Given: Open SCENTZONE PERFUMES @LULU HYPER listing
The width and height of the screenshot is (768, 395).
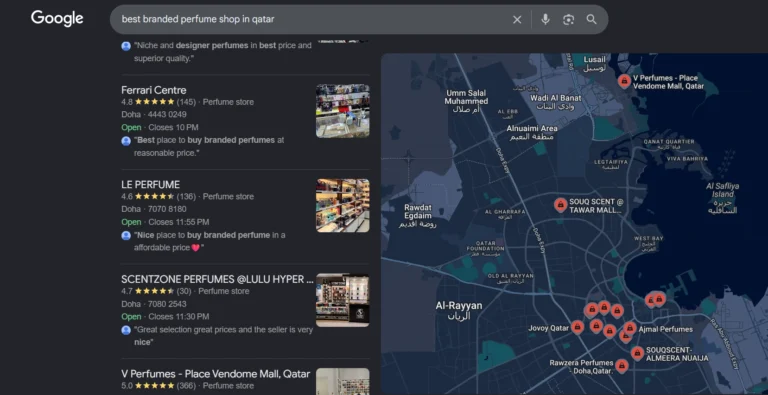Looking at the screenshot, I should pyautogui.click(x=217, y=279).
